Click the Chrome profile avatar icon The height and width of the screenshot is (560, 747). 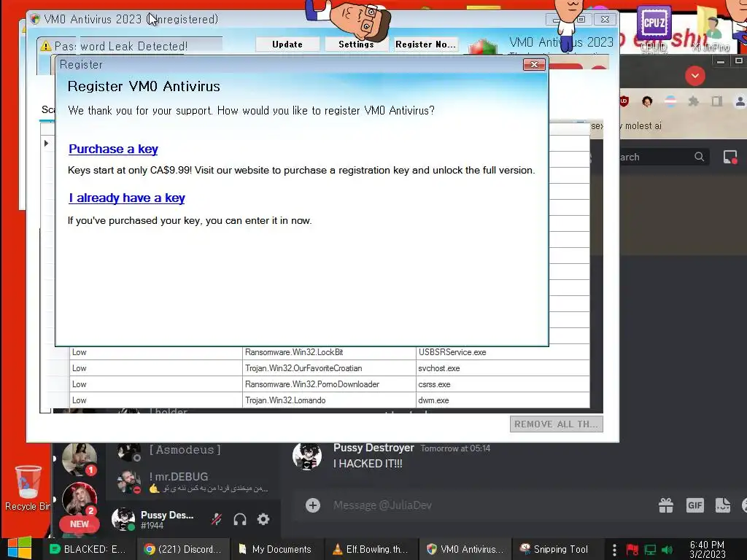(x=740, y=101)
